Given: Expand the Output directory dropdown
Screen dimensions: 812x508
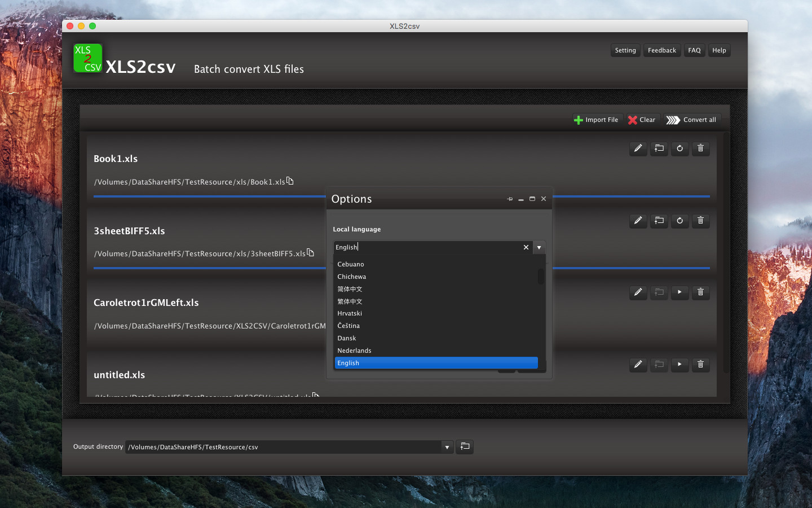Looking at the screenshot, I should coord(447,447).
